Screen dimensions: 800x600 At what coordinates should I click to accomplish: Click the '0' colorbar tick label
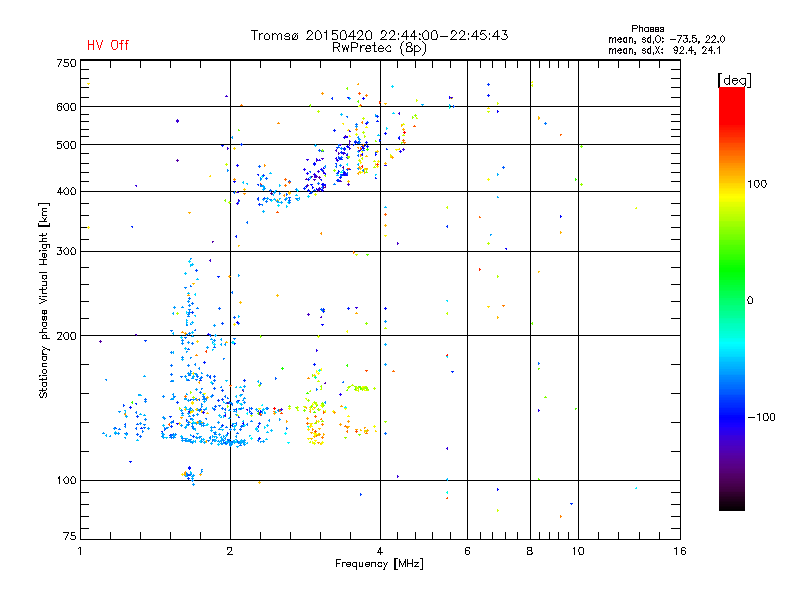coord(750,300)
